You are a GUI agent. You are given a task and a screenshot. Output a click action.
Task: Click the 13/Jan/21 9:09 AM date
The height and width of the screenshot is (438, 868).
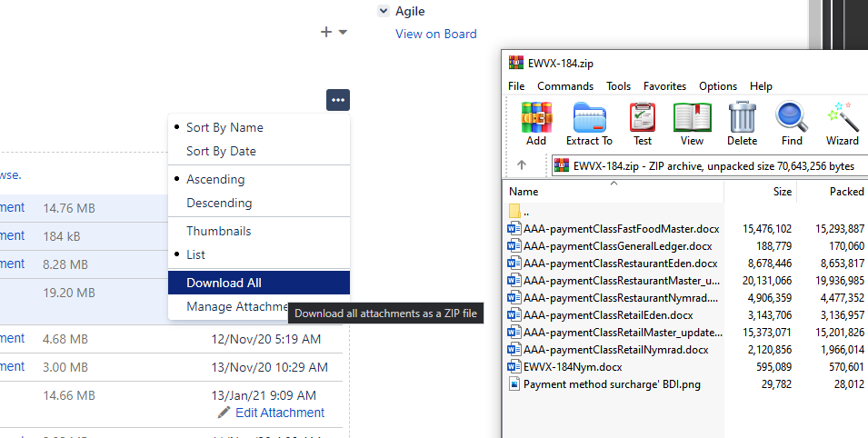click(x=264, y=395)
